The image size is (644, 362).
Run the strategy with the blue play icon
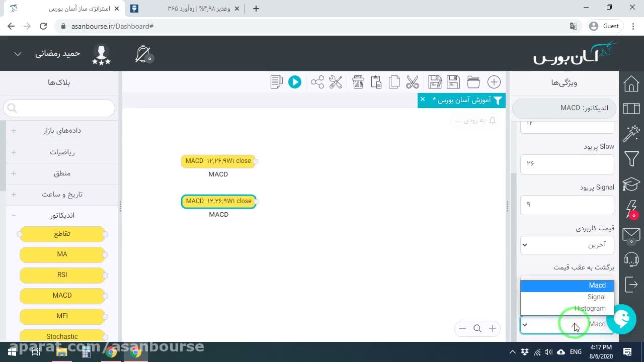[x=295, y=82]
